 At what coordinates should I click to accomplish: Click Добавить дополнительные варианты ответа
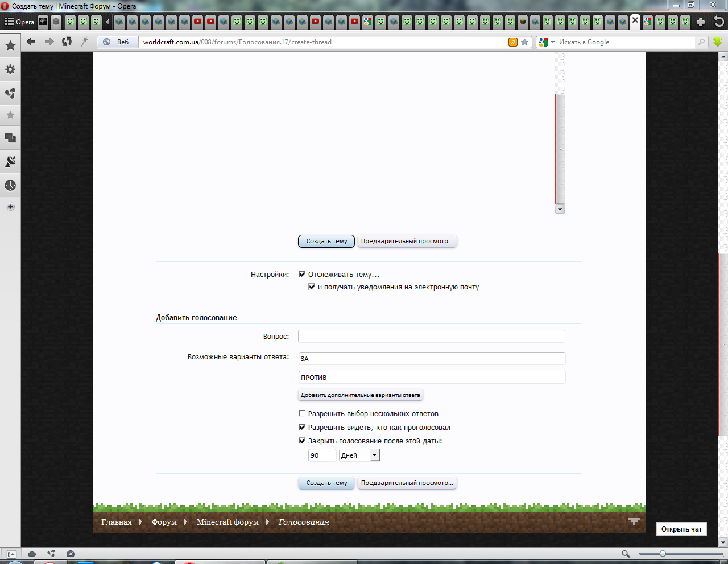pos(361,395)
